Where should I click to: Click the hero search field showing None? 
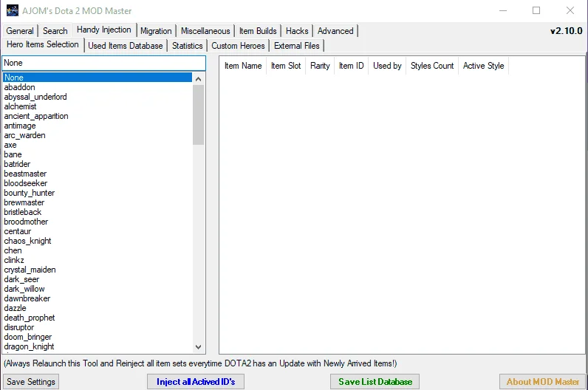point(104,63)
